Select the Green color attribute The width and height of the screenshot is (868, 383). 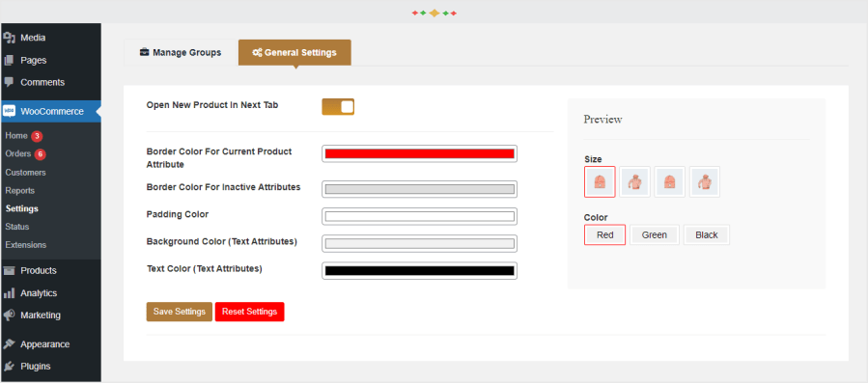coord(655,234)
